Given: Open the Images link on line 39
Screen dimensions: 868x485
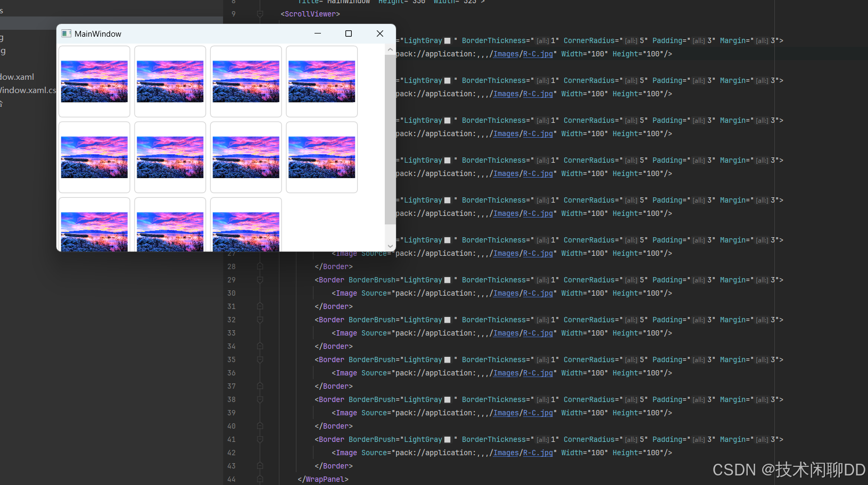Looking at the screenshot, I should coord(506,413).
